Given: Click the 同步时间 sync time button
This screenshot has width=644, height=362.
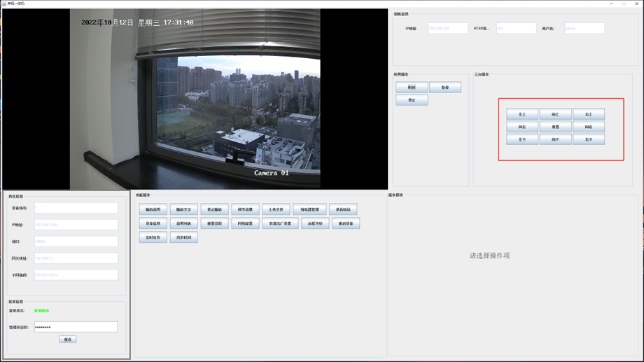Looking at the screenshot, I should click(x=183, y=237).
